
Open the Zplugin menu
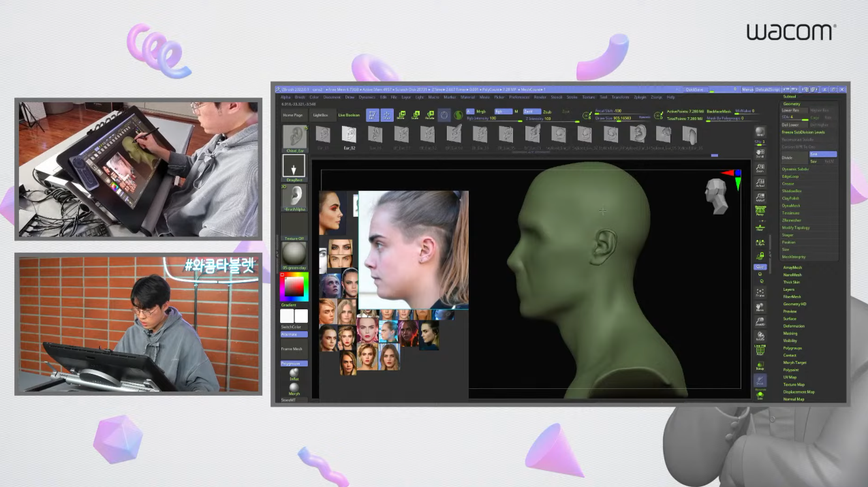(x=640, y=97)
